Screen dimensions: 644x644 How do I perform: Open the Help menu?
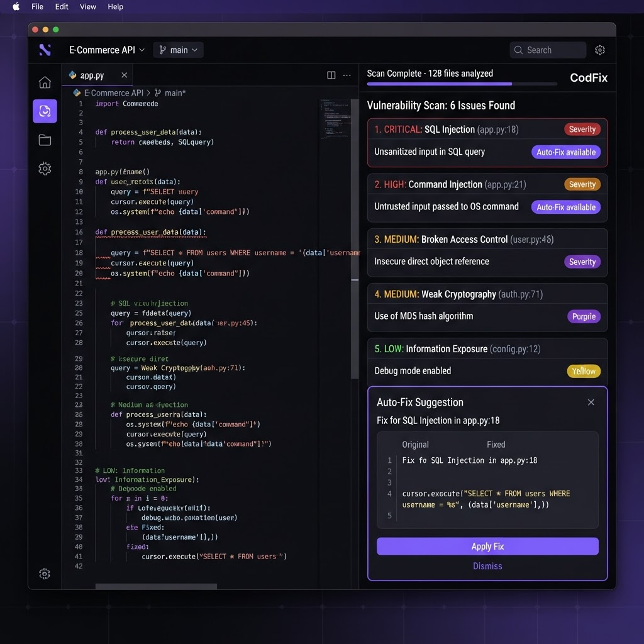click(116, 6)
